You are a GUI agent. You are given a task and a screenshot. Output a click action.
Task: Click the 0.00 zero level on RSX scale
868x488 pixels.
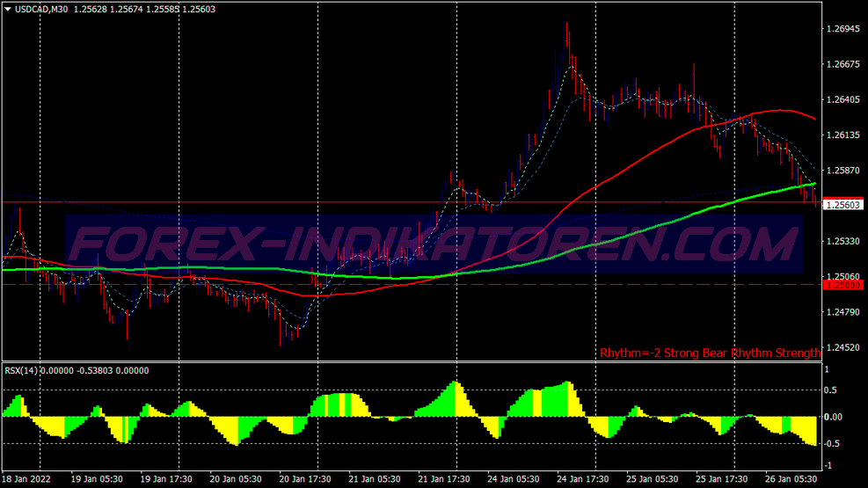[x=834, y=417]
